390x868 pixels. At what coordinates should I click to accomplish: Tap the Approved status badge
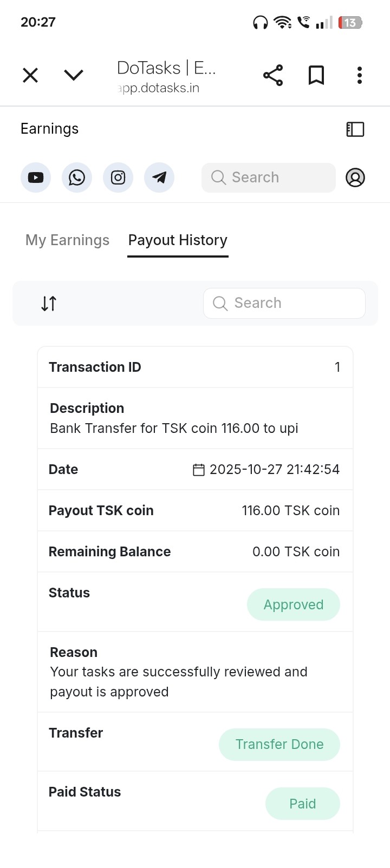click(x=294, y=604)
